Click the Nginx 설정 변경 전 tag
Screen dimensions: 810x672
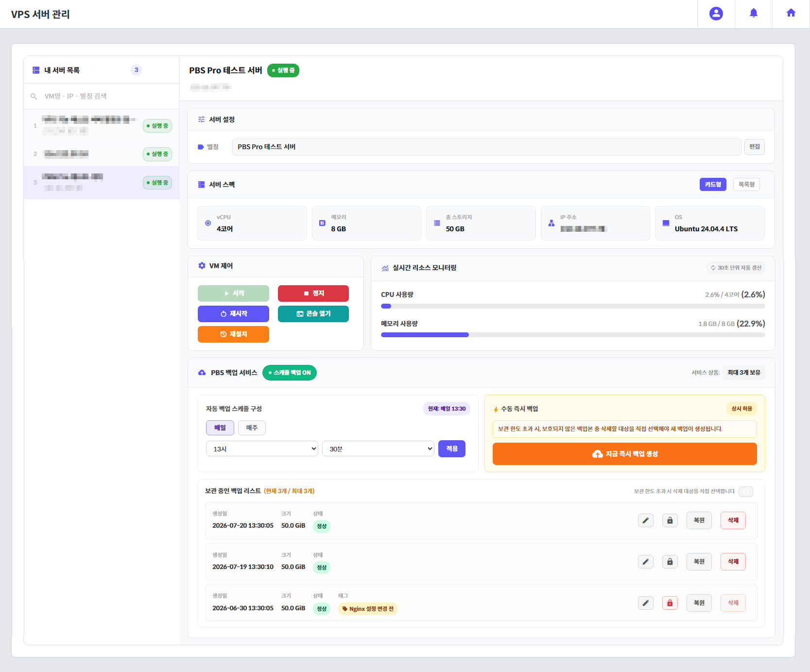point(368,609)
